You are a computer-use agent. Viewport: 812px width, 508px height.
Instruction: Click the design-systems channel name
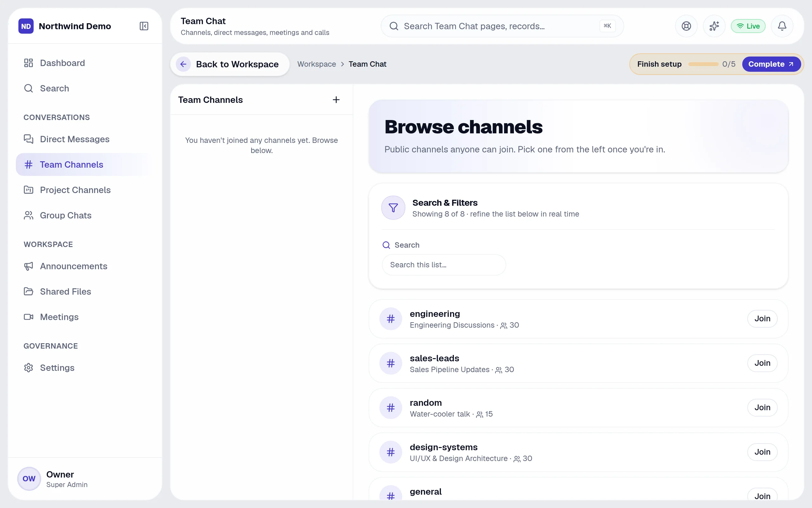(x=443, y=447)
